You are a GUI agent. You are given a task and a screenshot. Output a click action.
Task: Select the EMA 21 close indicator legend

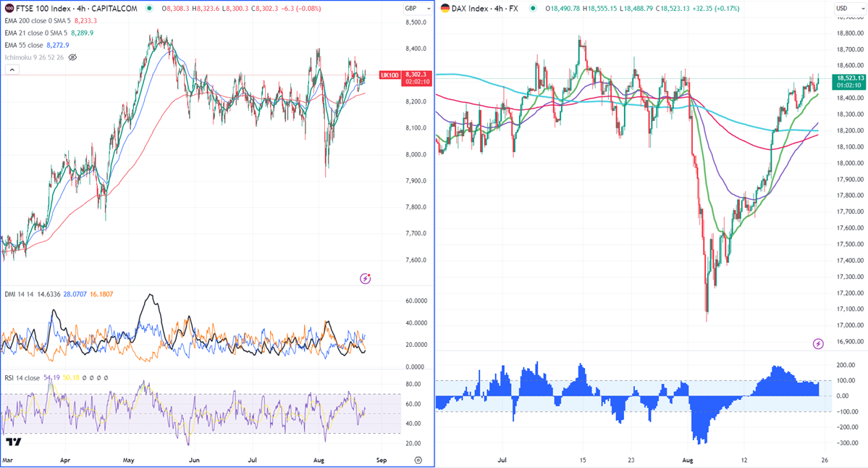point(36,33)
